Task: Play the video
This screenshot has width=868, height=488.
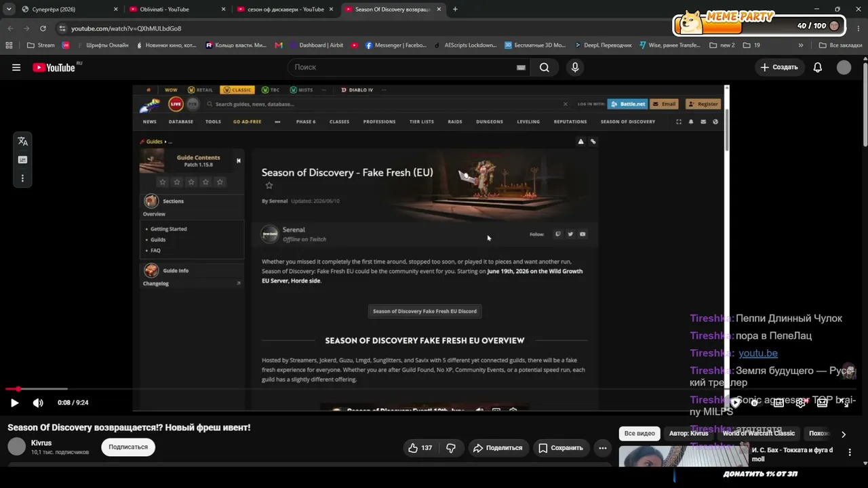Action: (x=14, y=403)
